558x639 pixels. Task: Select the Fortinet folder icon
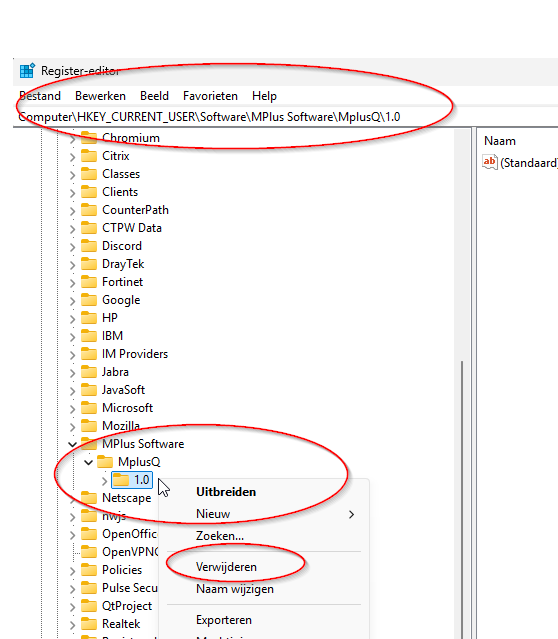pos(89,282)
